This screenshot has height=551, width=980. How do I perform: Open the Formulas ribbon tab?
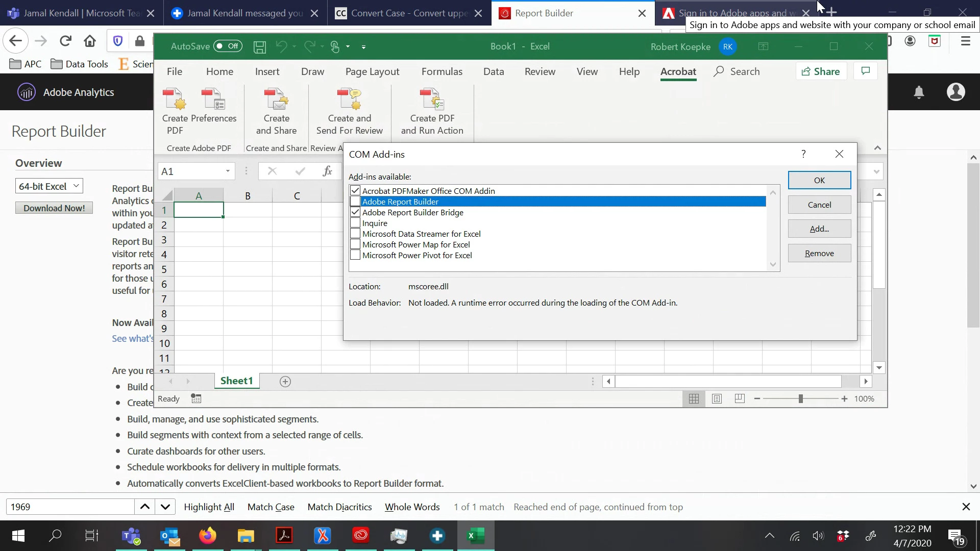coord(442,71)
